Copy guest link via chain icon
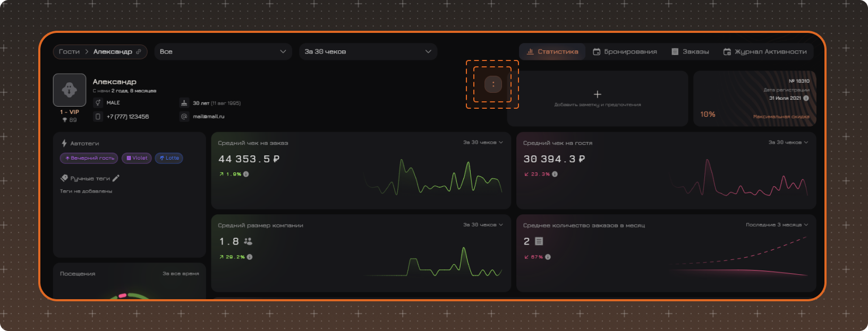The width and height of the screenshot is (868, 331). [x=139, y=52]
